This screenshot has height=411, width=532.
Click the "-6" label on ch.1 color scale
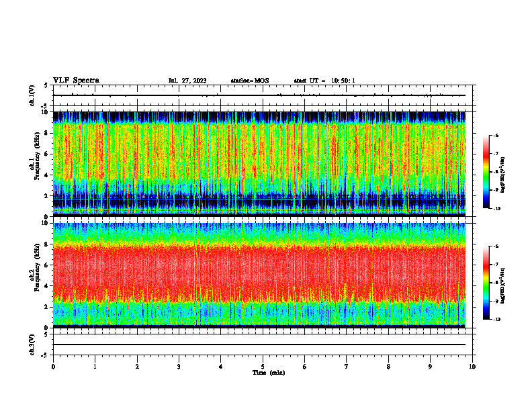[x=496, y=135]
